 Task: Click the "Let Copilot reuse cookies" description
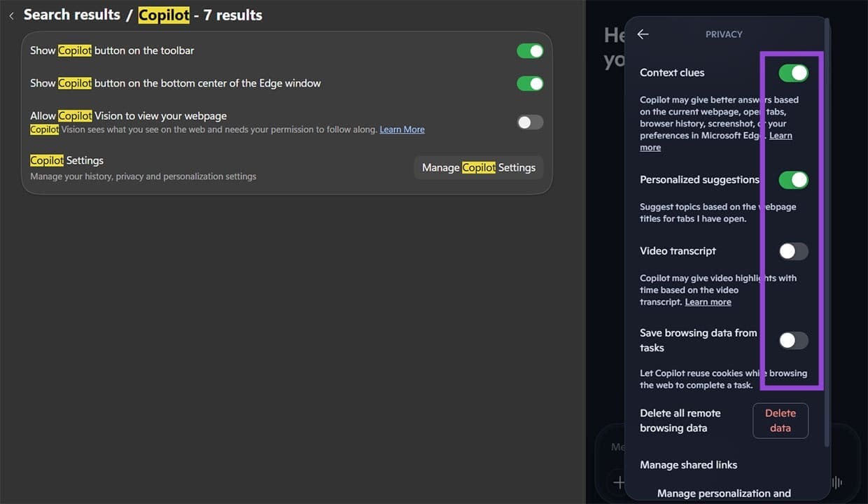[723, 379]
